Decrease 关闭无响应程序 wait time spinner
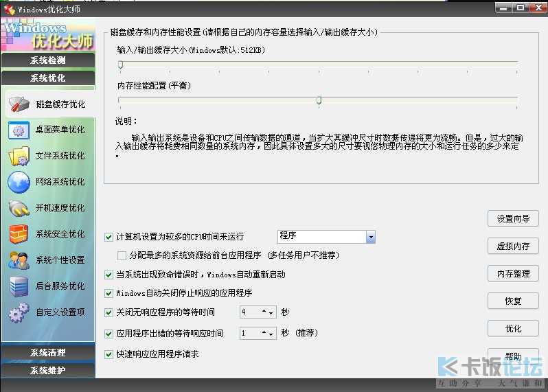The height and width of the screenshot is (392, 548). coord(271,313)
